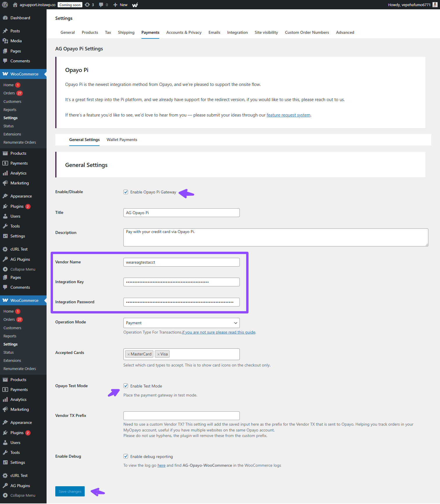Click into the Vendor Name field
This screenshot has width=440, height=504.
tap(182, 262)
